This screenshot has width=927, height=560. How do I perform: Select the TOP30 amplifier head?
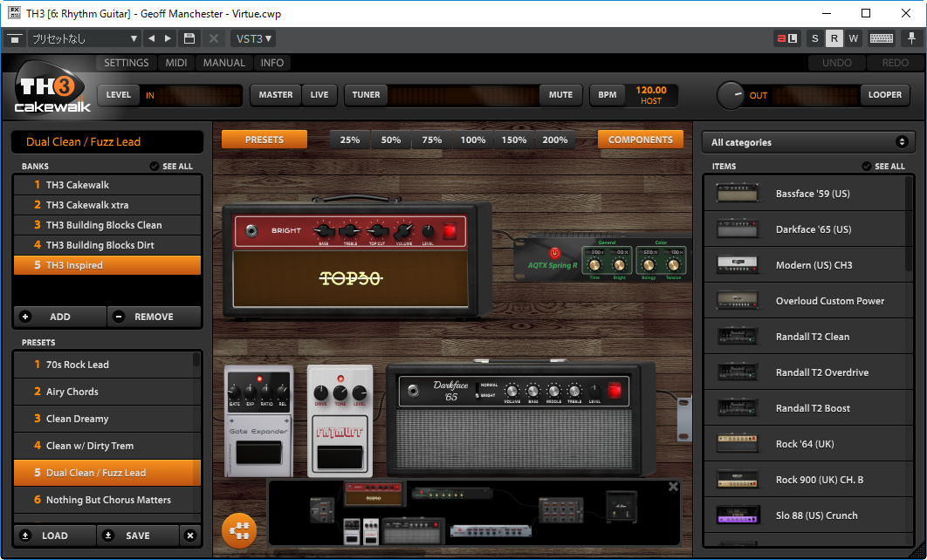click(x=356, y=260)
